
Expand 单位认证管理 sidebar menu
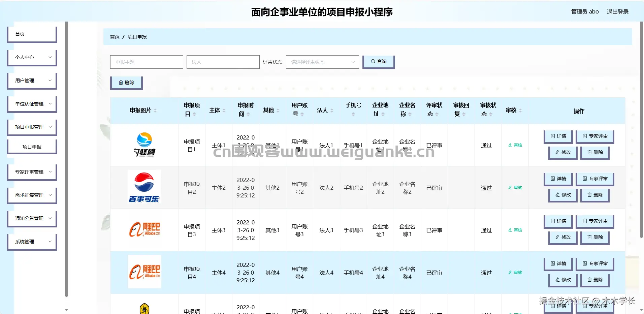(x=32, y=104)
